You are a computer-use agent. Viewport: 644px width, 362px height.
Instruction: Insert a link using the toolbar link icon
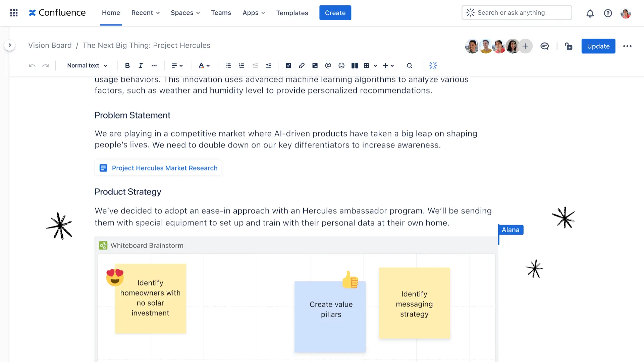coord(302,66)
